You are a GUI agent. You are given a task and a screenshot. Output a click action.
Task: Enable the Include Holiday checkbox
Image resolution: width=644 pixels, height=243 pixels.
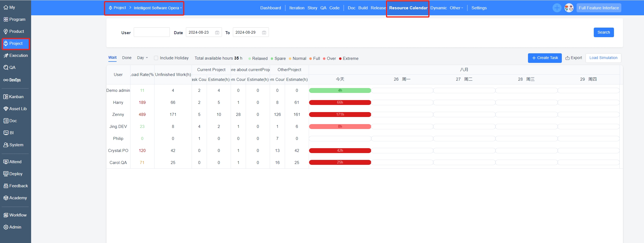tap(156, 58)
